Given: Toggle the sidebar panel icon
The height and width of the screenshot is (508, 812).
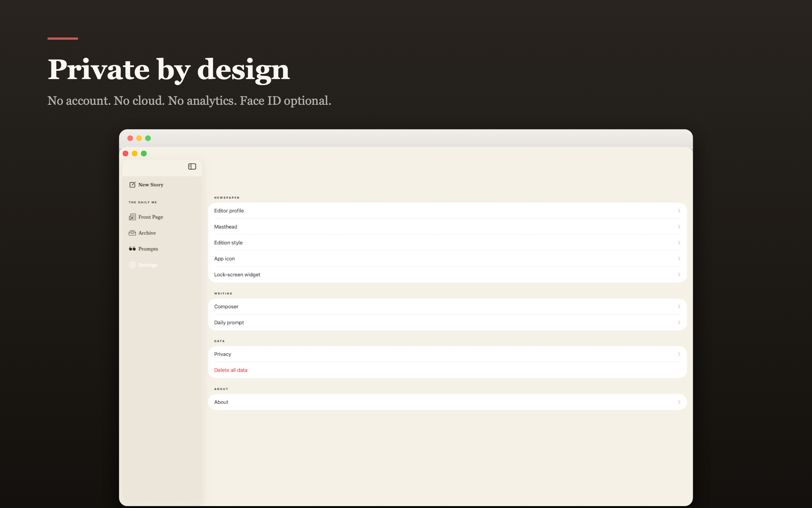Looking at the screenshot, I should click(x=192, y=166).
